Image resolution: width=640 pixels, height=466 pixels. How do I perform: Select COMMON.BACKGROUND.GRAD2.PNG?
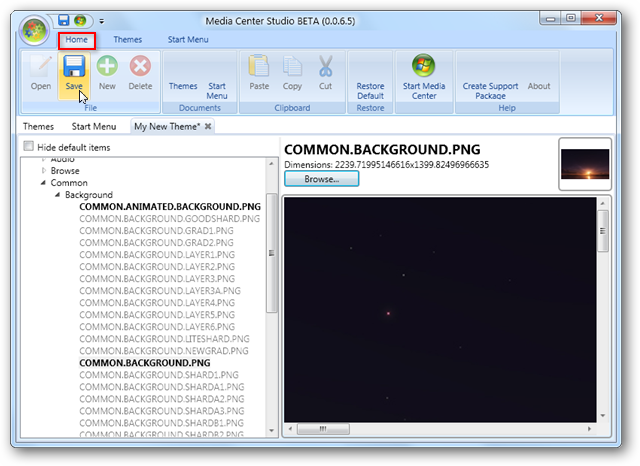[156, 243]
